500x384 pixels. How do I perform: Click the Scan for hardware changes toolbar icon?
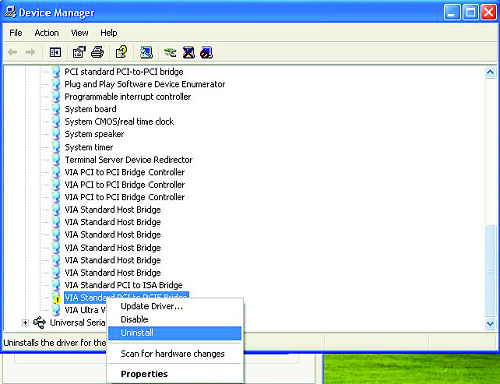(146, 52)
